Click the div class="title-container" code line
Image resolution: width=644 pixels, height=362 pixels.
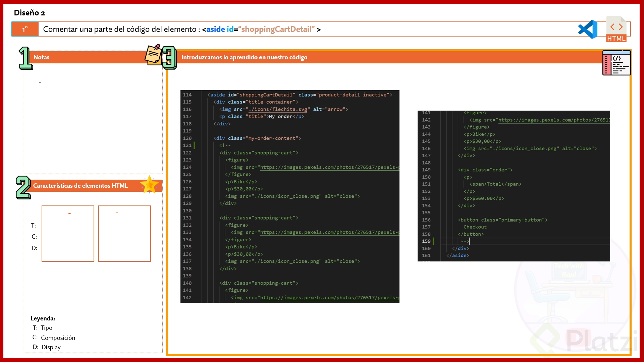point(256,102)
